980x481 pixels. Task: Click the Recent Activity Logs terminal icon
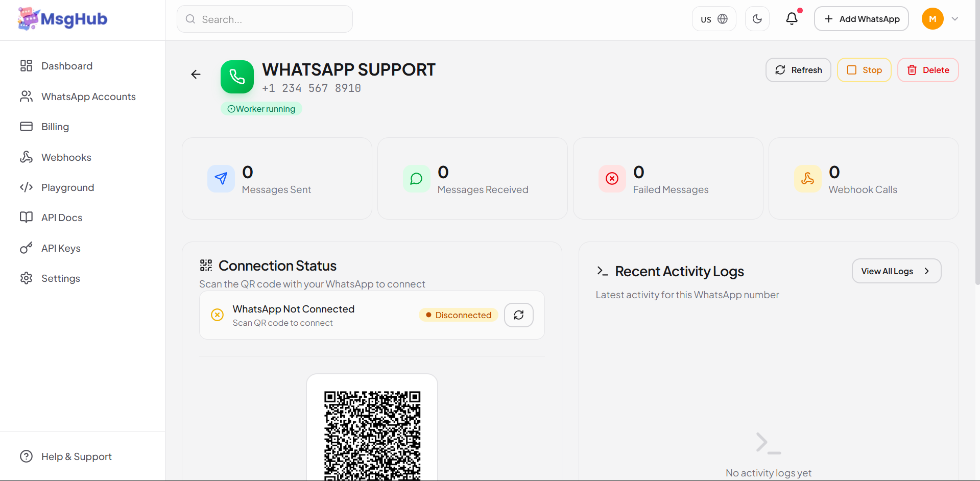point(602,271)
